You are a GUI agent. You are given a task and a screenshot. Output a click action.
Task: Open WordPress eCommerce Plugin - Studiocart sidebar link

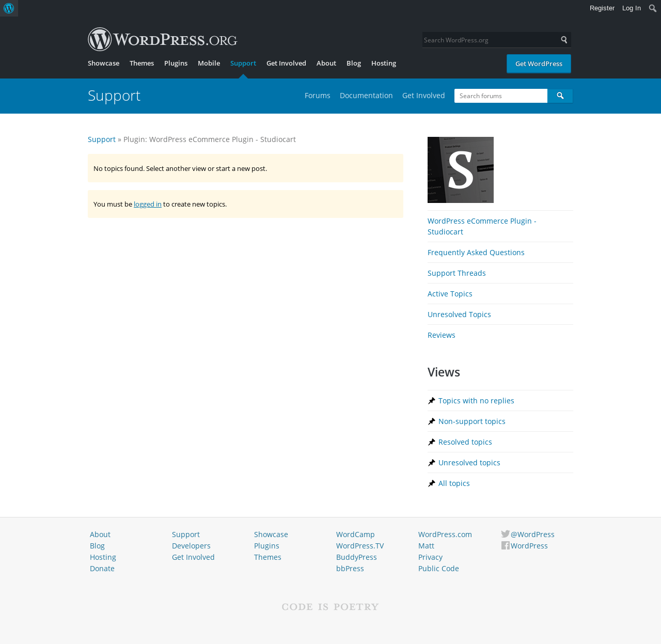tap(482, 226)
